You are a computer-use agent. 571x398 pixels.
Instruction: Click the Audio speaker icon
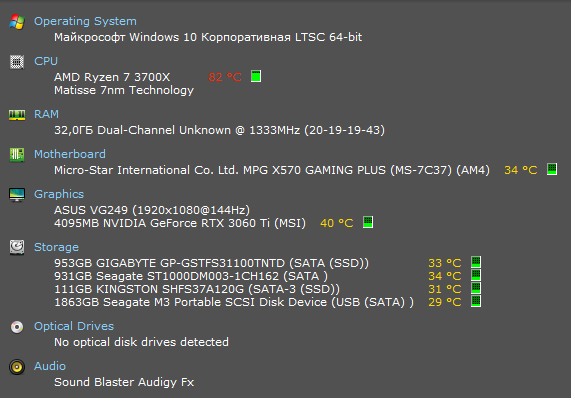coord(17,367)
